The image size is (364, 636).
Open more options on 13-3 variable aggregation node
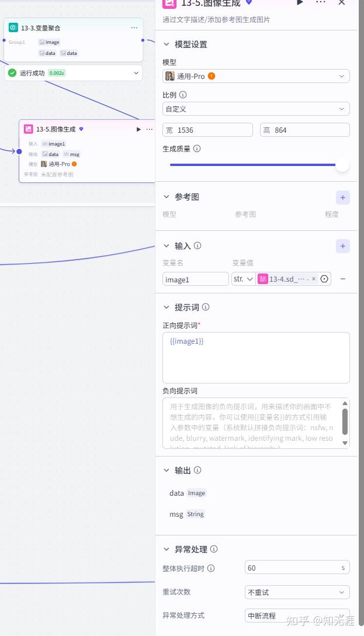click(x=134, y=27)
